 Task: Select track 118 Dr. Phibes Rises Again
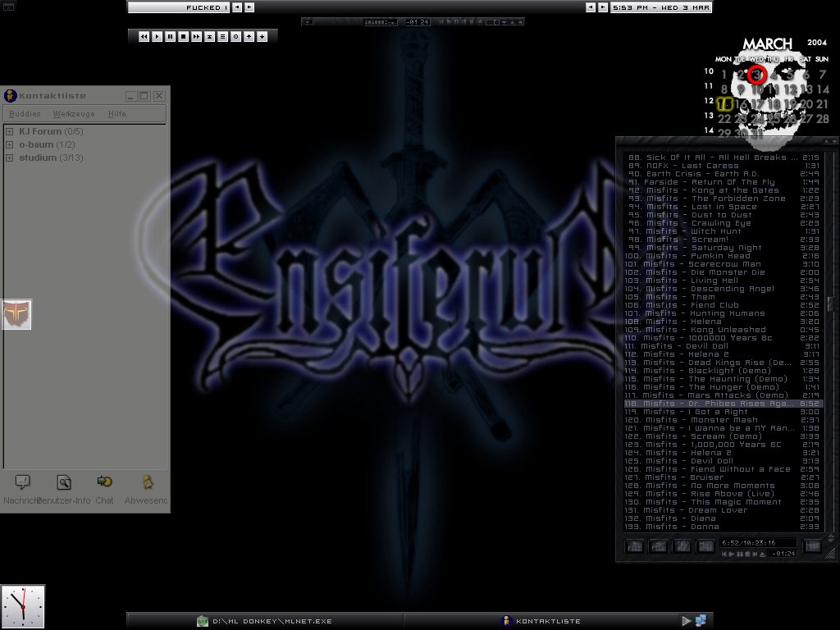[724, 404]
